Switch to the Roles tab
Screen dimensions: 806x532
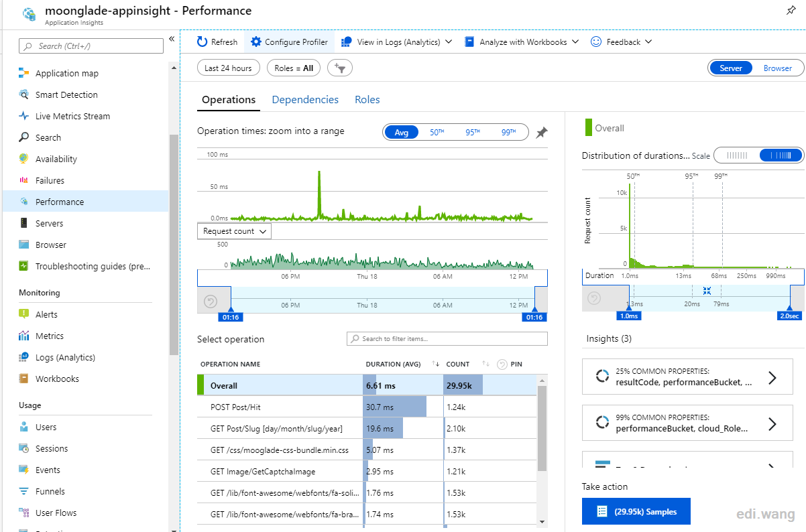click(367, 100)
